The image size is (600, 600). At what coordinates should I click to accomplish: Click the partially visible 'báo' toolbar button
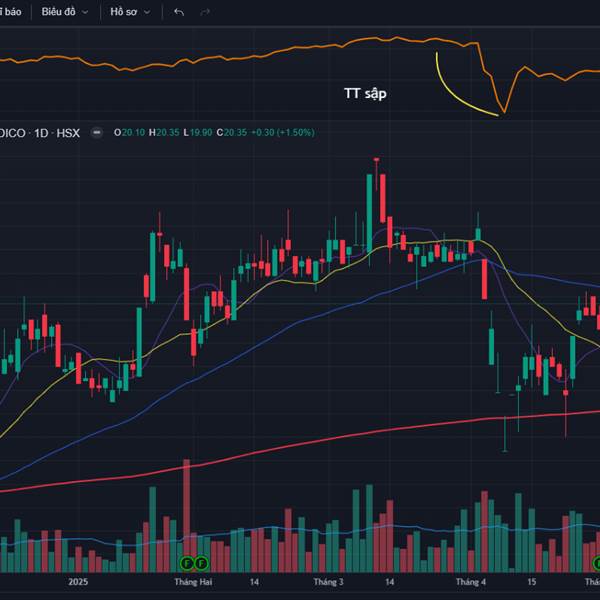click(x=11, y=12)
